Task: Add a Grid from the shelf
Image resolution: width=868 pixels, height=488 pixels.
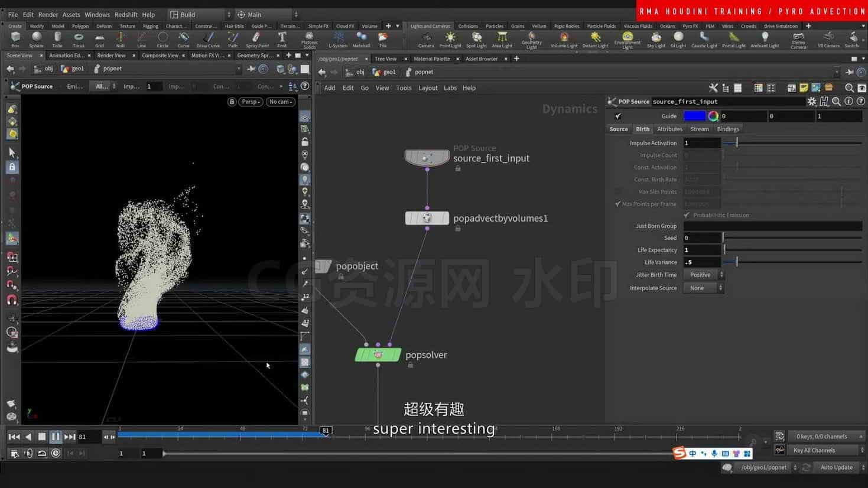Action: coord(99,40)
